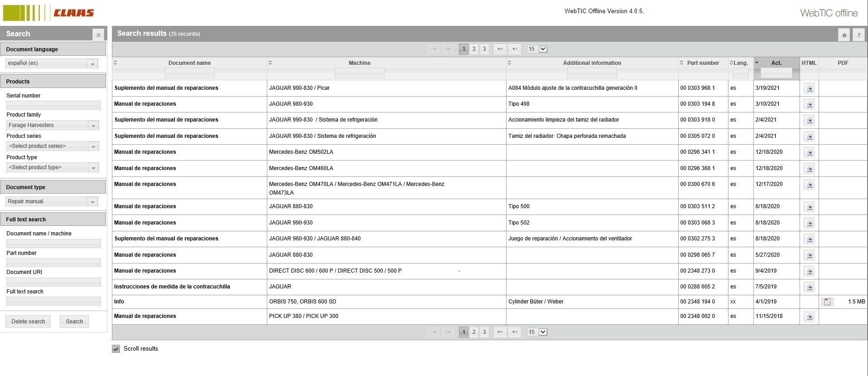Click the Serial number input field
Image resolution: width=868 pixels, height=376 pixels.
tap(53, 105)
